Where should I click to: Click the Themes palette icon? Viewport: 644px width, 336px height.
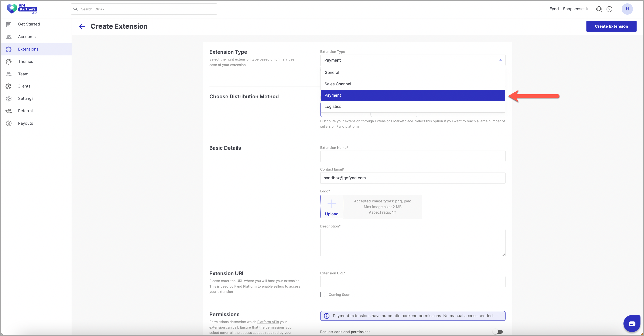click(x=9, y=62)
